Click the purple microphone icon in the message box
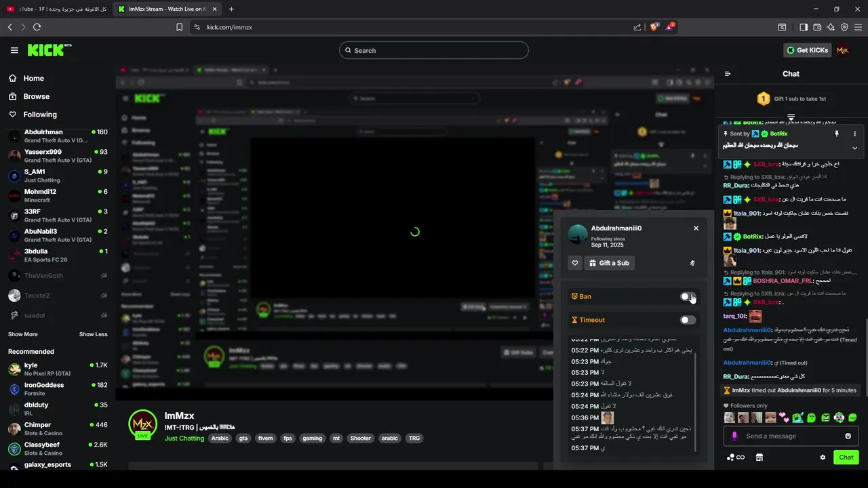 click(x=734, y=436)
